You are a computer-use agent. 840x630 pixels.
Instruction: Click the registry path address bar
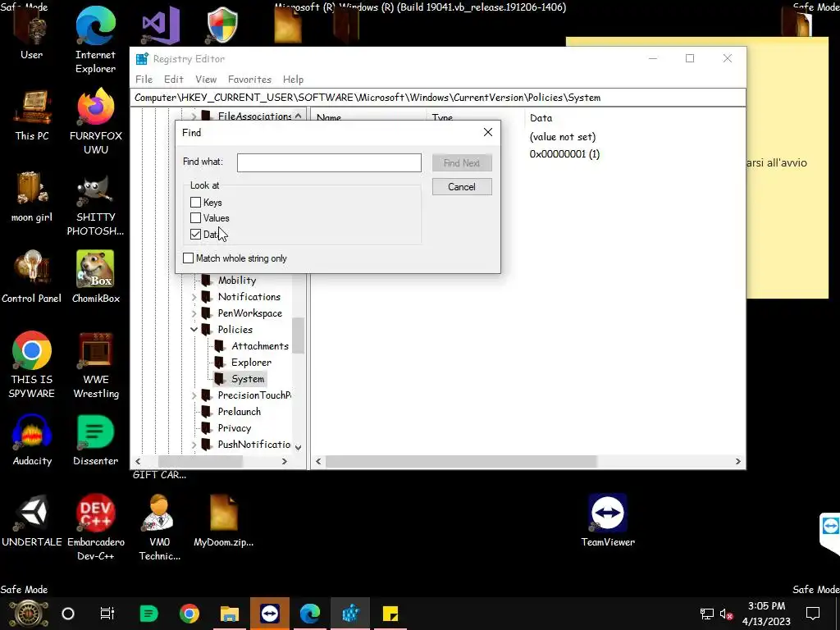(438, 98)
